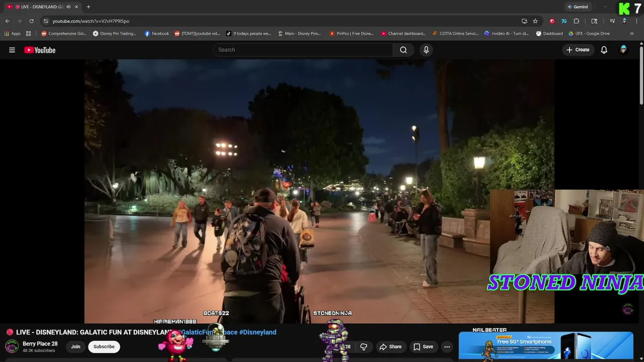This screenshot has height=362, width=644.
Task: Open the PinPics Free Disney bookmark
Action: click(352, 34)
